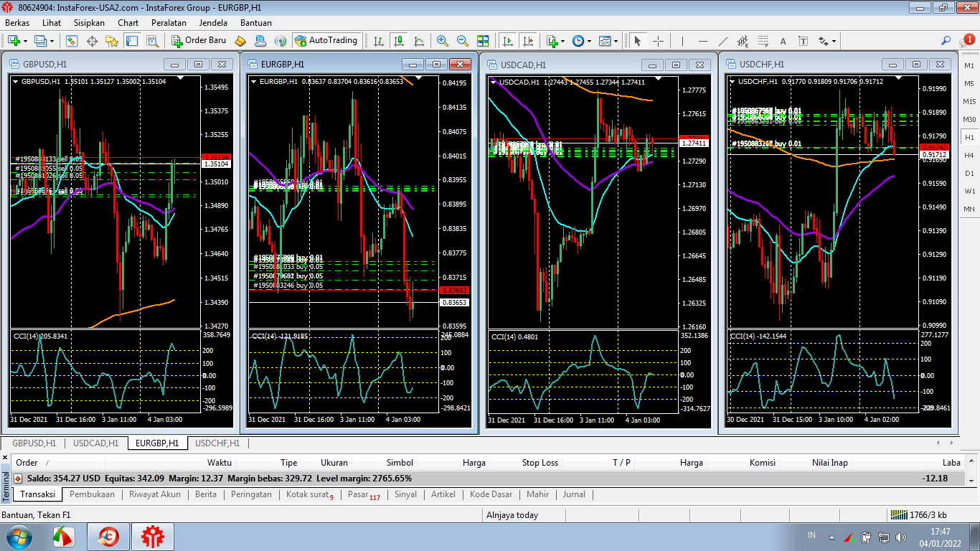Click the Order Baru button
The height and width of the screenshot is (551, 980).
click(199, 41)
